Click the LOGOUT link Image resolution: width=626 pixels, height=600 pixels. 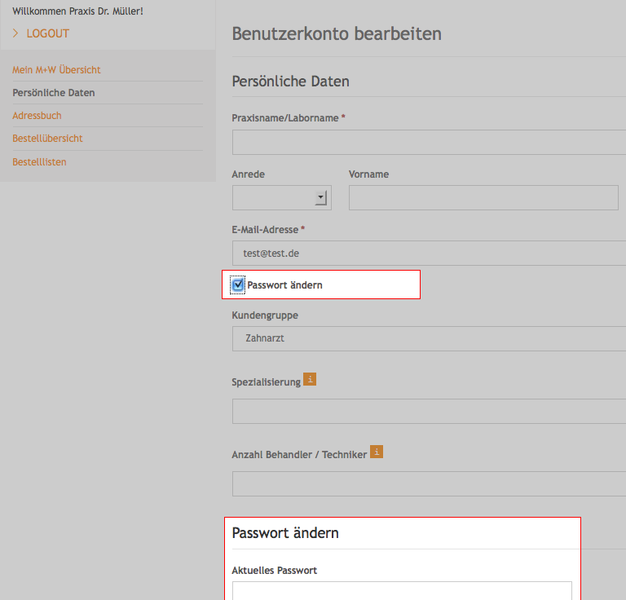(48, 34)
